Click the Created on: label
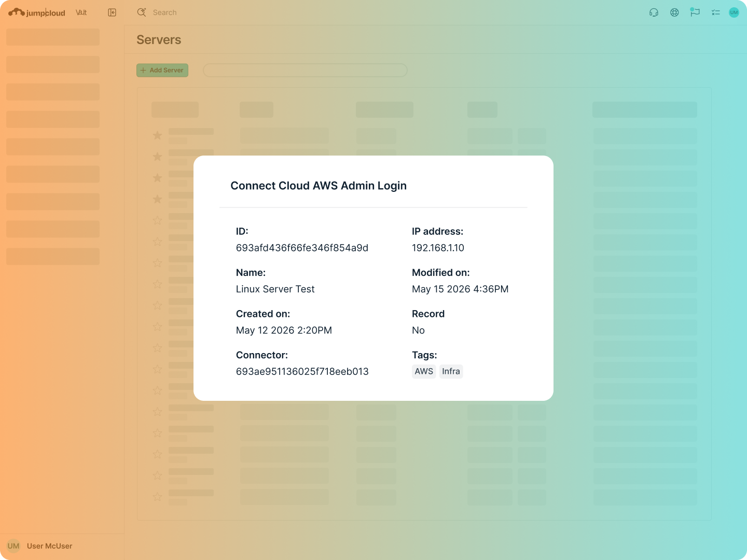Viewport: 747px width, 560px height. coord(263,314)
